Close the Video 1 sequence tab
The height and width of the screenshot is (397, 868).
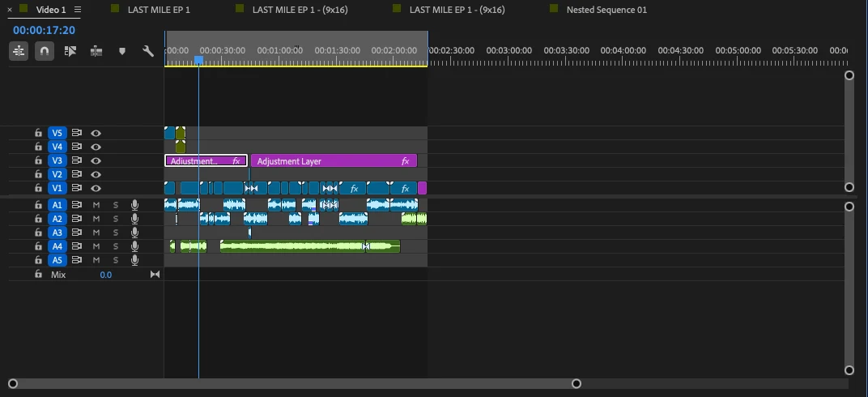[x=10, y=10]
